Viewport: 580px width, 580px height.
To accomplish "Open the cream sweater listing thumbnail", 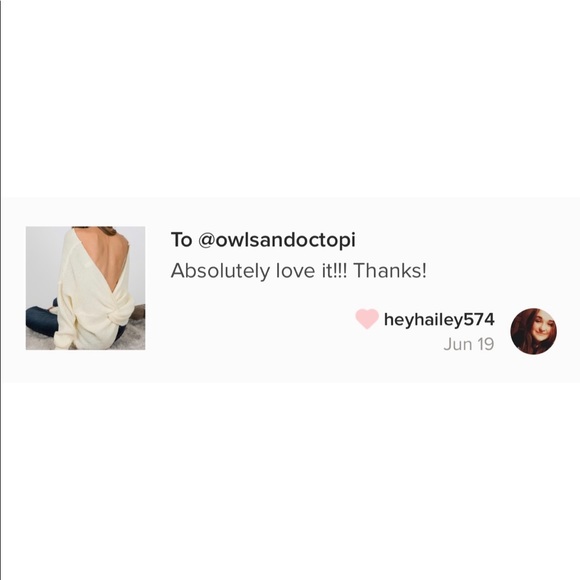I will [85, 288].
